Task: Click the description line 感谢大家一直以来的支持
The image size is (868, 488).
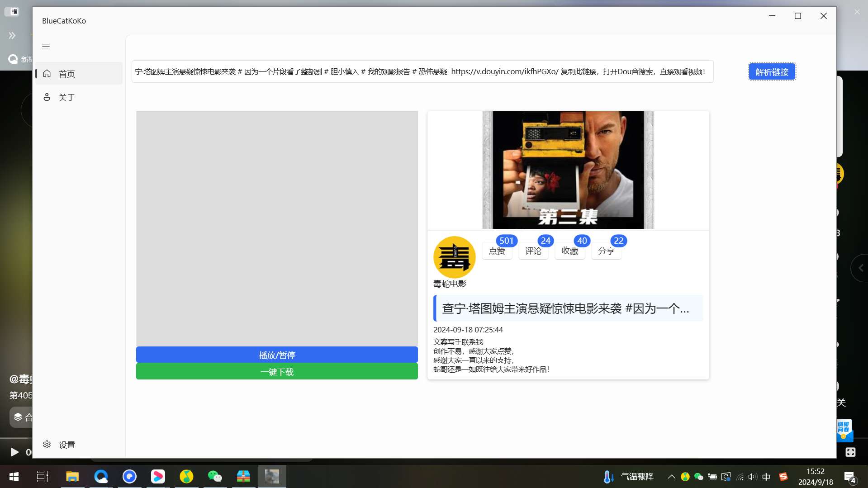Action: [474, 360]
